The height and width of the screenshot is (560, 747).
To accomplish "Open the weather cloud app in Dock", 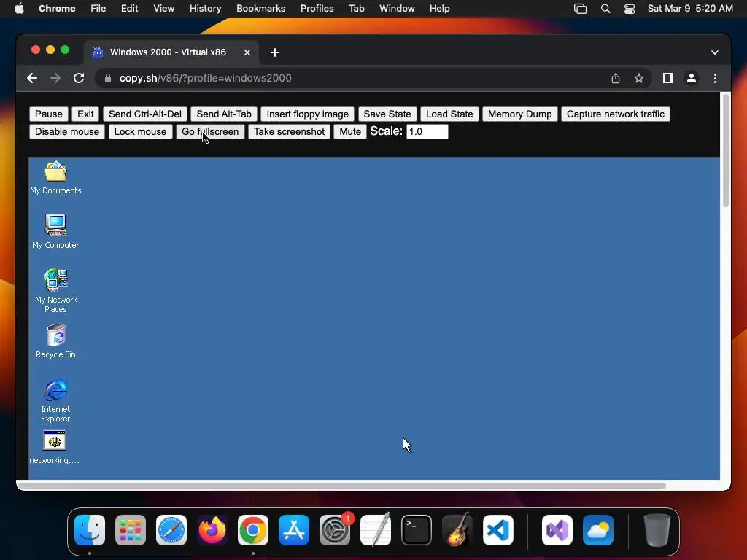I will coord(598,529).
